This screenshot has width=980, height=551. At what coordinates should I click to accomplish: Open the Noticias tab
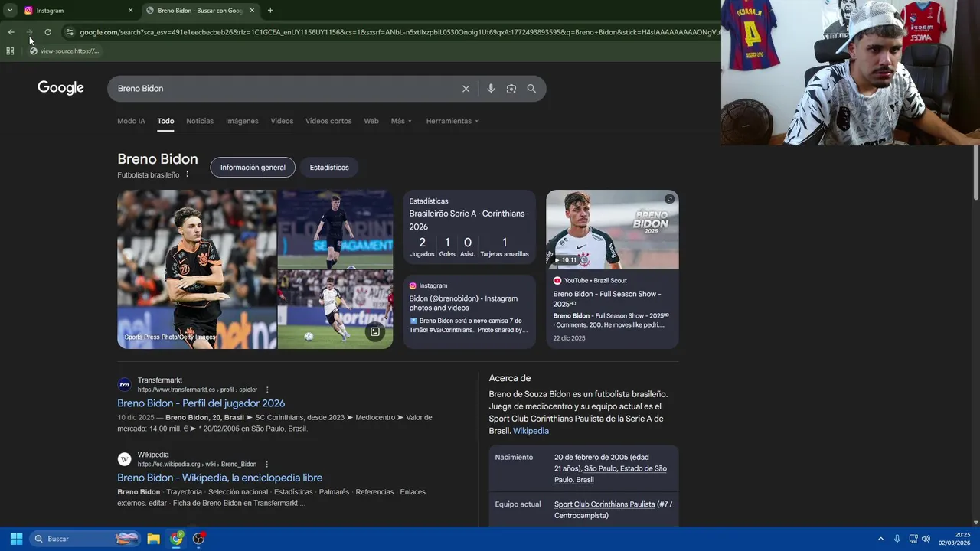(x=200, y=121)
